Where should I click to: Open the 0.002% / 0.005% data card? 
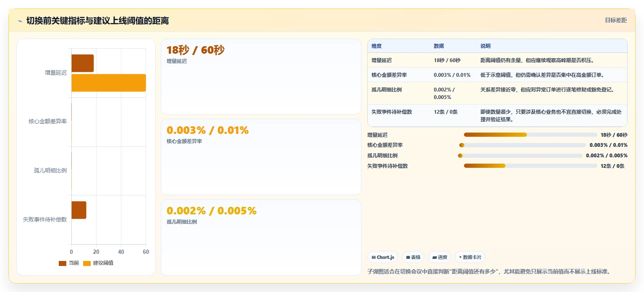(x=261, y=237)
